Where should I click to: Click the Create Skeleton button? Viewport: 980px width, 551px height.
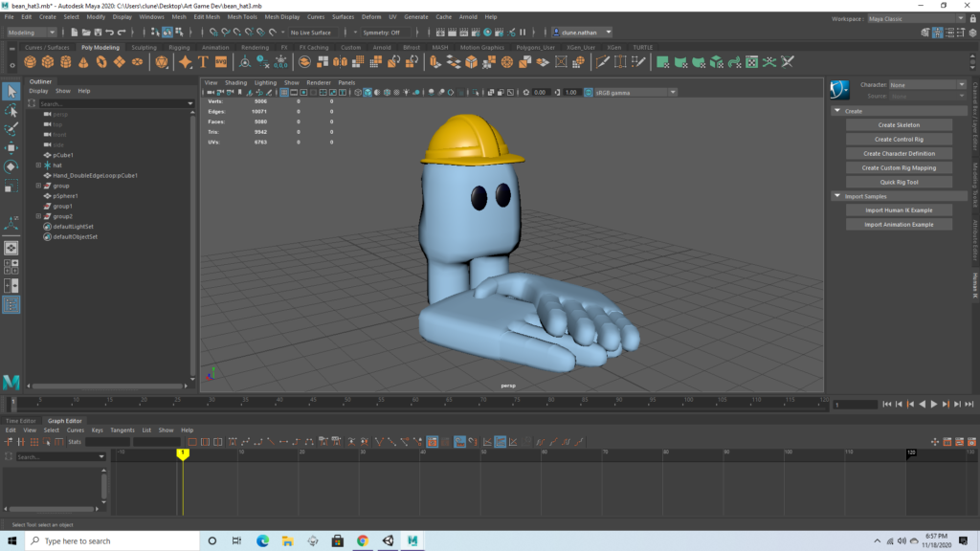tap(899, 125)
